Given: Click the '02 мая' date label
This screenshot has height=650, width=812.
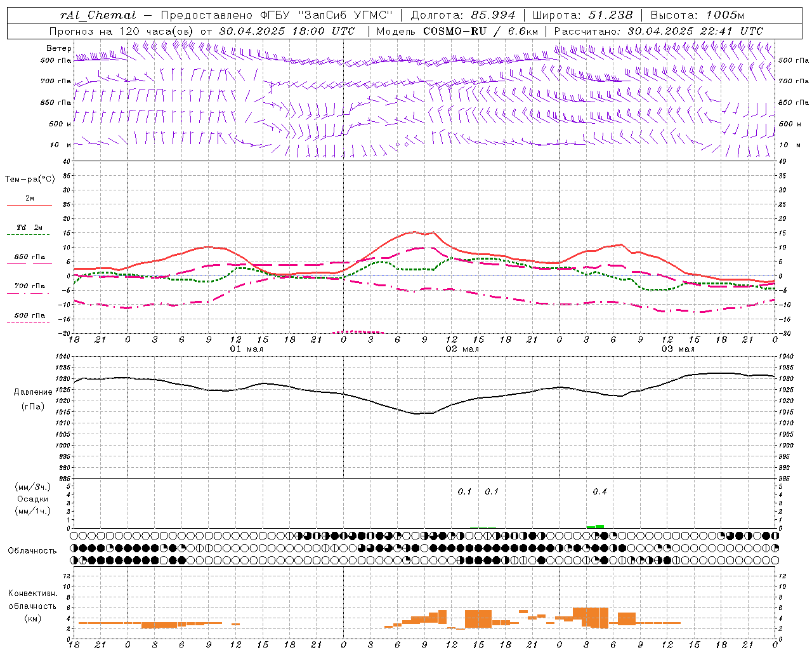Looking at the screenshot, I should 462,349.
